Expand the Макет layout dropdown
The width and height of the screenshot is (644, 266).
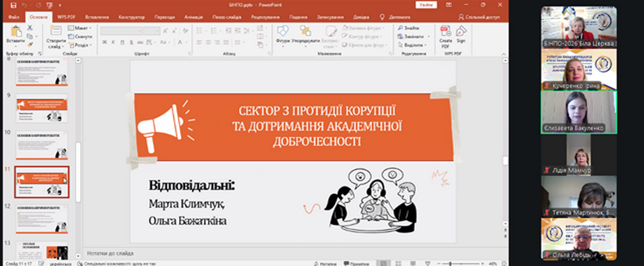tap(80, 28)
